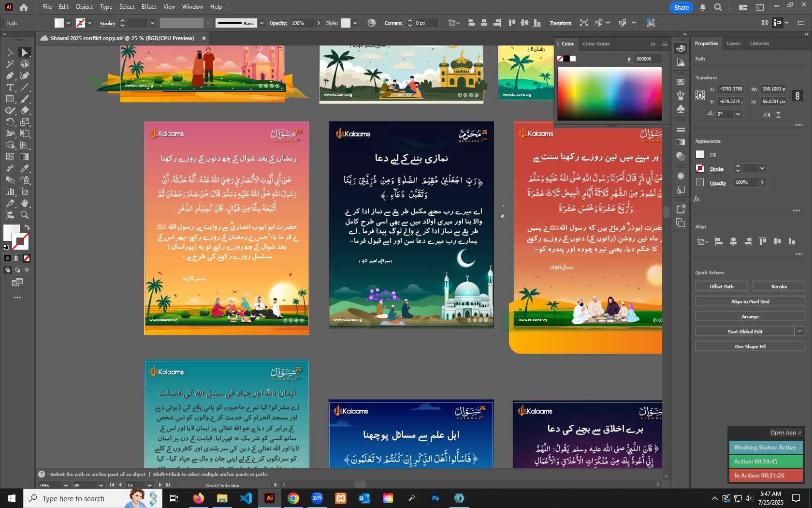Select the Artboard tool

(x=25, y=192)
